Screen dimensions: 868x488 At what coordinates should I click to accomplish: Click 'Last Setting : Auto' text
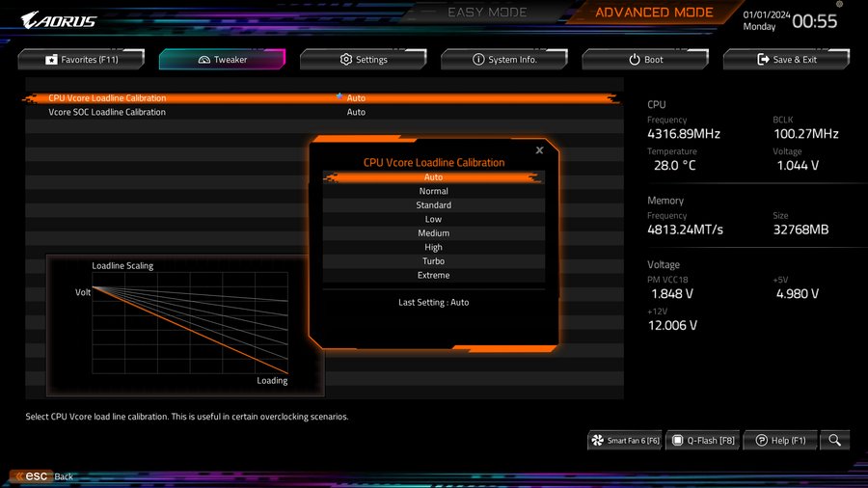click(x=433, y=302)
